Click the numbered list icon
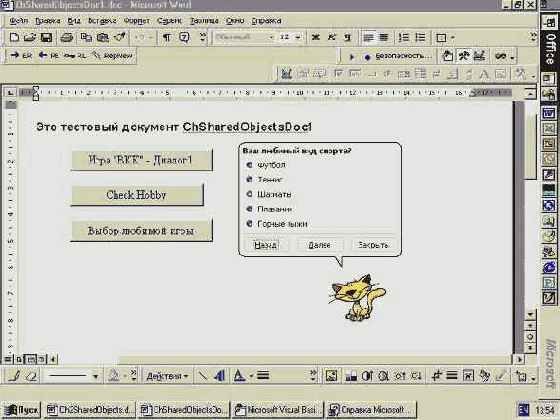Screen dimensions: 560x420 click(x=403, y=37)
